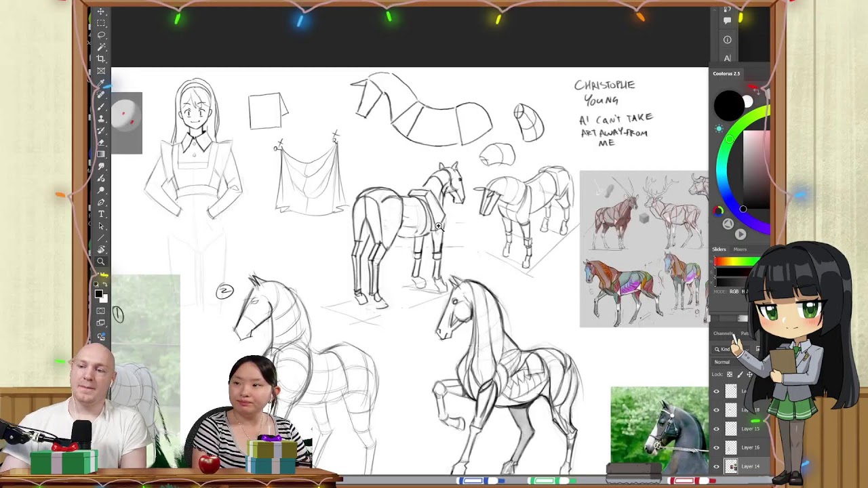Hide Layer 15 with eye icon
Image resolution: width=868 pixels, height=488 pixels.
[716, 428]
